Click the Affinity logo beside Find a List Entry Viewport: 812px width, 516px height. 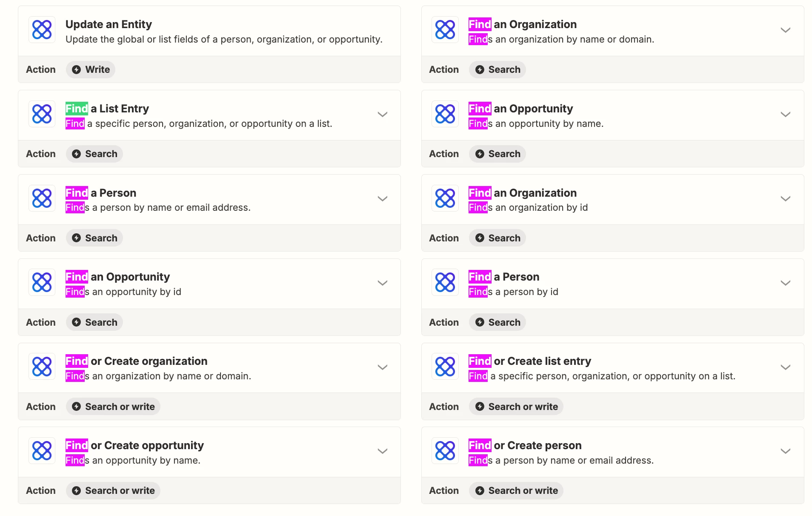(42, 114)
